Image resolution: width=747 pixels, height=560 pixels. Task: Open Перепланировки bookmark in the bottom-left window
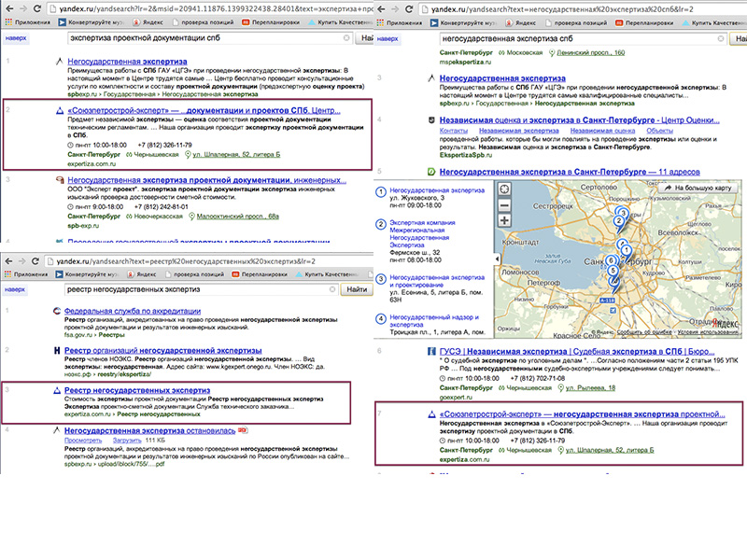261,274
